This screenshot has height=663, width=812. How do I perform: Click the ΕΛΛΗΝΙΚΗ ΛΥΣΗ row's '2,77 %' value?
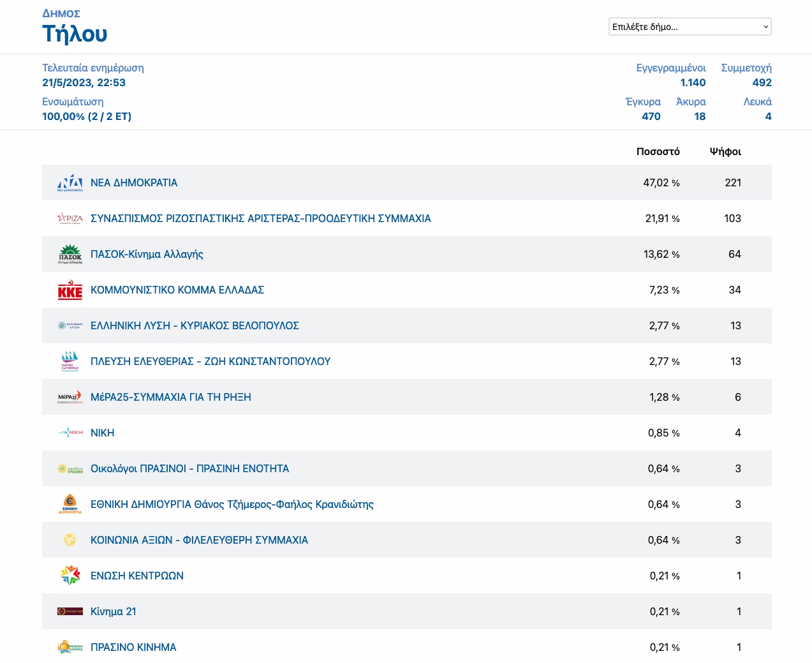(x=665, y=325)
